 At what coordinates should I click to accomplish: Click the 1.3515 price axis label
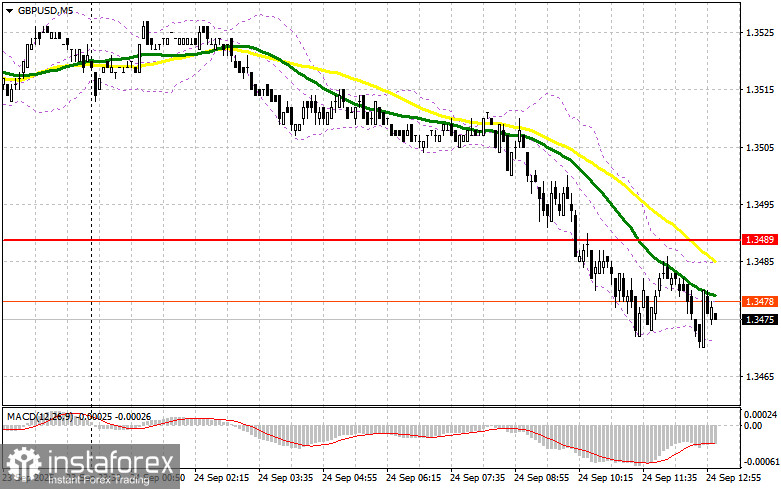point(760,90)
